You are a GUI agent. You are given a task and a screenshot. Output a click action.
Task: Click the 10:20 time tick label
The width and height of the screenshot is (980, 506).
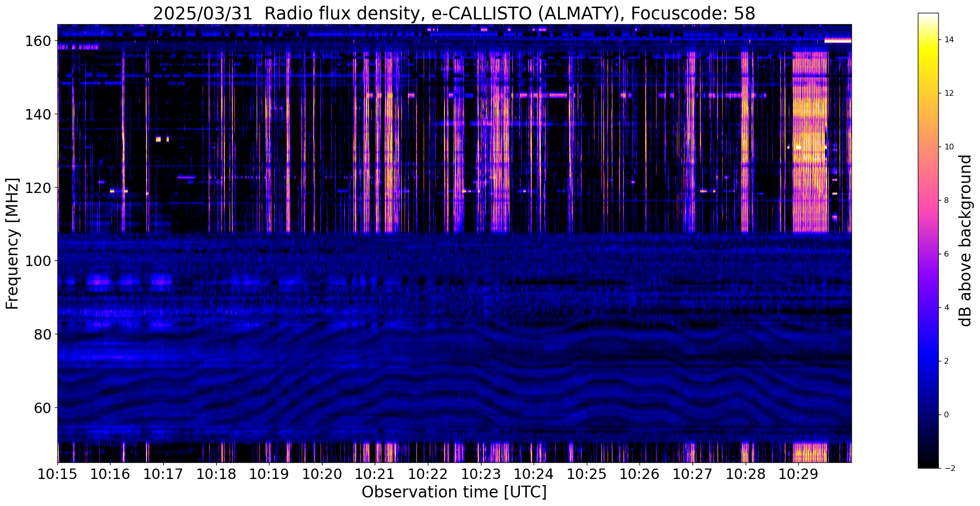[322, 474]
